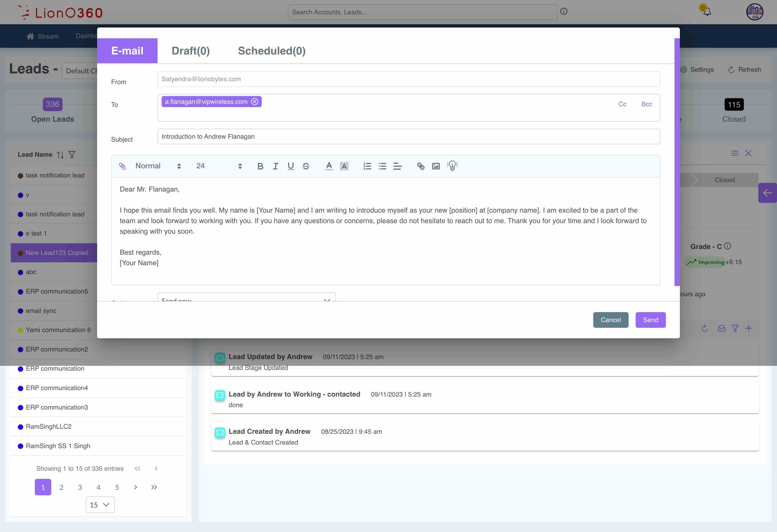Open the text color picker

click(x=329, y=166)
